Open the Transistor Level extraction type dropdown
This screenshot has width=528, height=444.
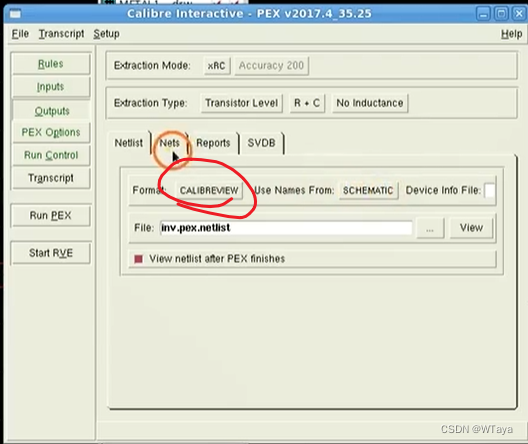[241, 103]
